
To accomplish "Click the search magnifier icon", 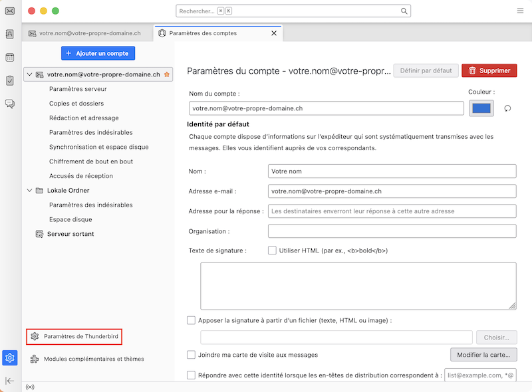I will point(404,11).
